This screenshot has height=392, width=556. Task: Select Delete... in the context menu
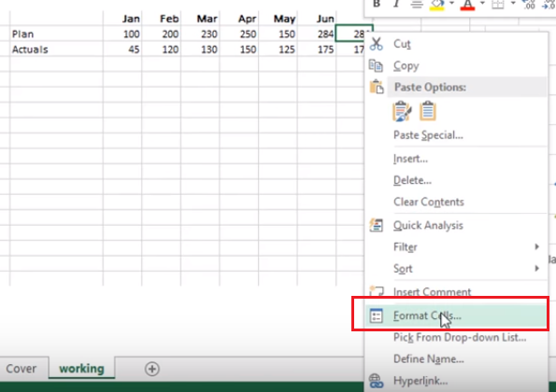tap(456, 180)
